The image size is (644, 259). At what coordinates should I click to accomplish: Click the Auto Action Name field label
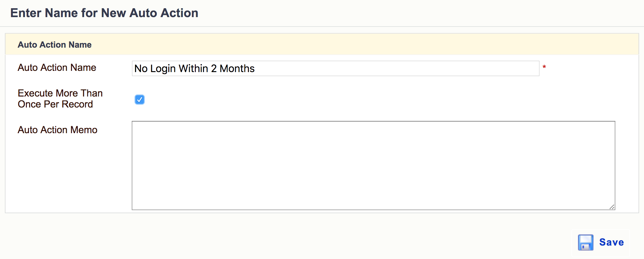[57, 67]
